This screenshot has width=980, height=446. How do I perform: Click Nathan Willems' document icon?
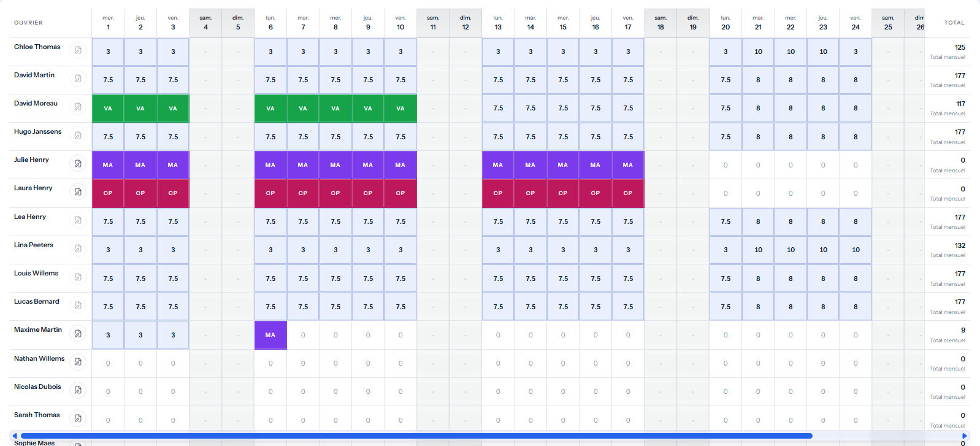point(78,362)
